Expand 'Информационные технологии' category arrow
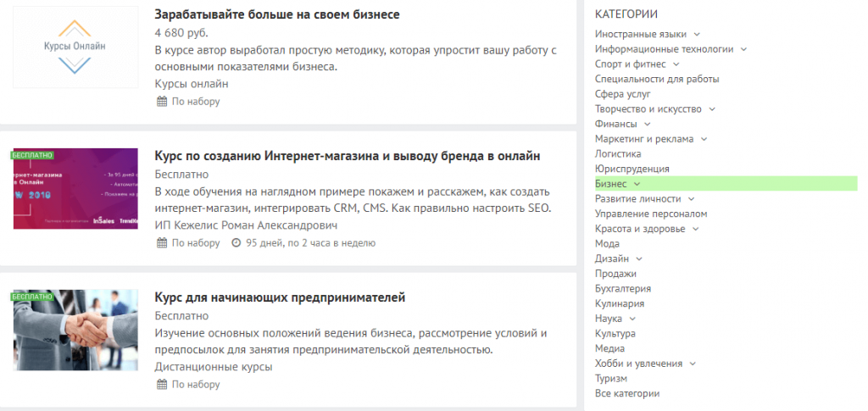 (x=743, y=49)
